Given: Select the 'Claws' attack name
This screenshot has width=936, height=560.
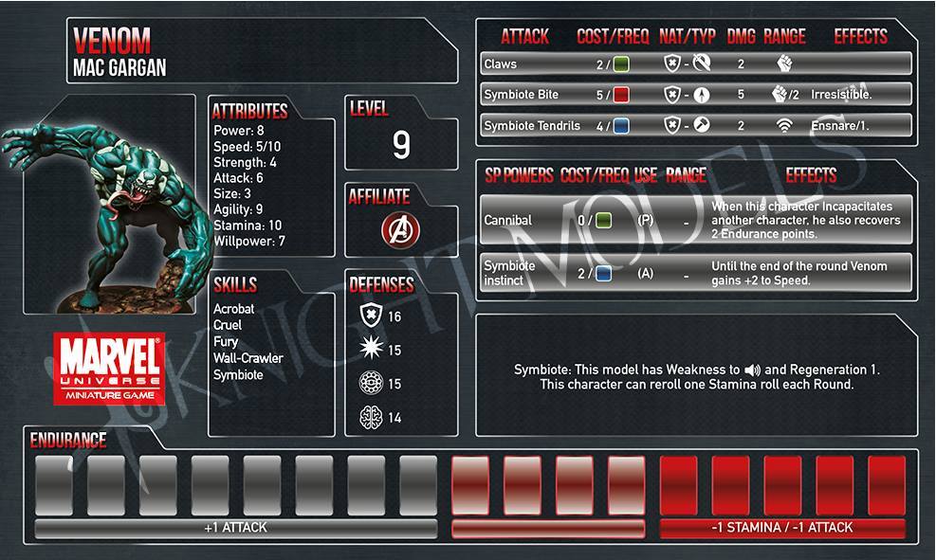Looking at the screenshot, I should (500, 63).
